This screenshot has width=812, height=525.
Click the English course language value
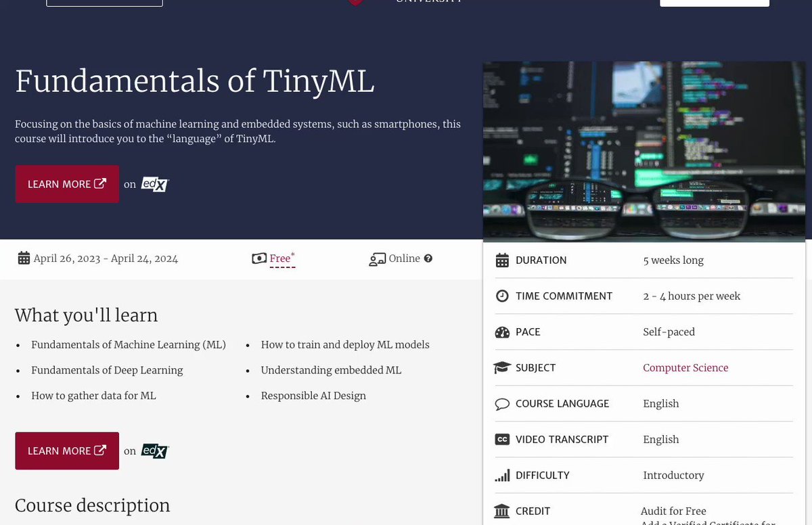tap(660, 404)
